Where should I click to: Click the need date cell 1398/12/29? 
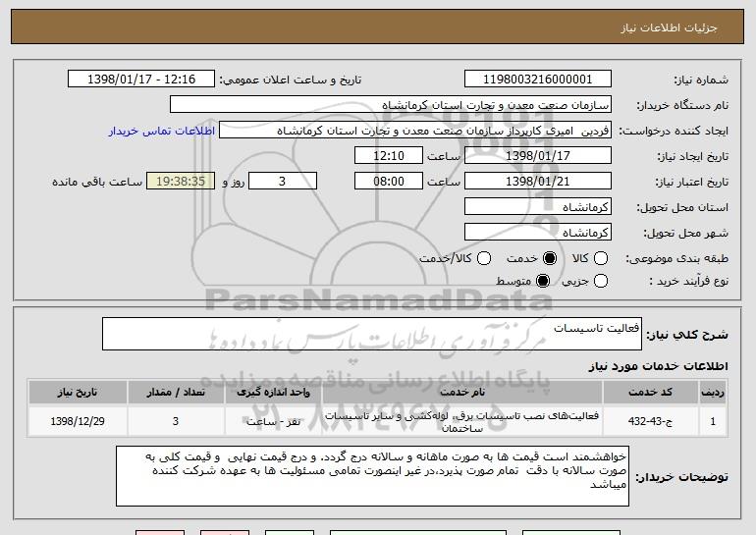tap(78, 421)
